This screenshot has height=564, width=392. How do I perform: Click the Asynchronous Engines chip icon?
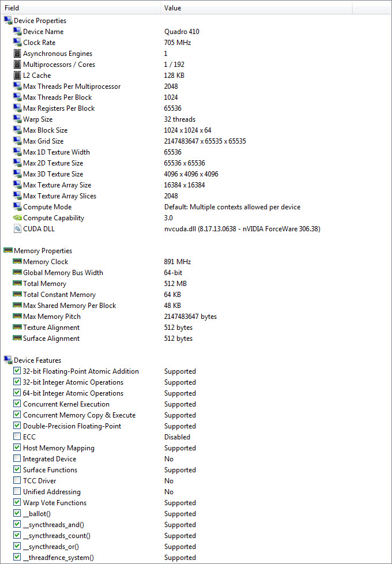tap(17, 54)
